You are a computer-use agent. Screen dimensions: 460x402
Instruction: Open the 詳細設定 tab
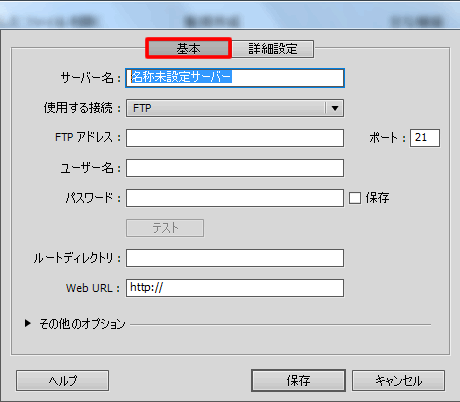click(x=273, y=49)
